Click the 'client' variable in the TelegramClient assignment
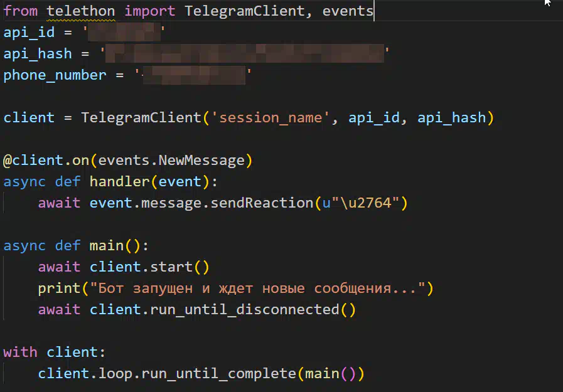Screen dimensions: 563x392 click(29, 118)
